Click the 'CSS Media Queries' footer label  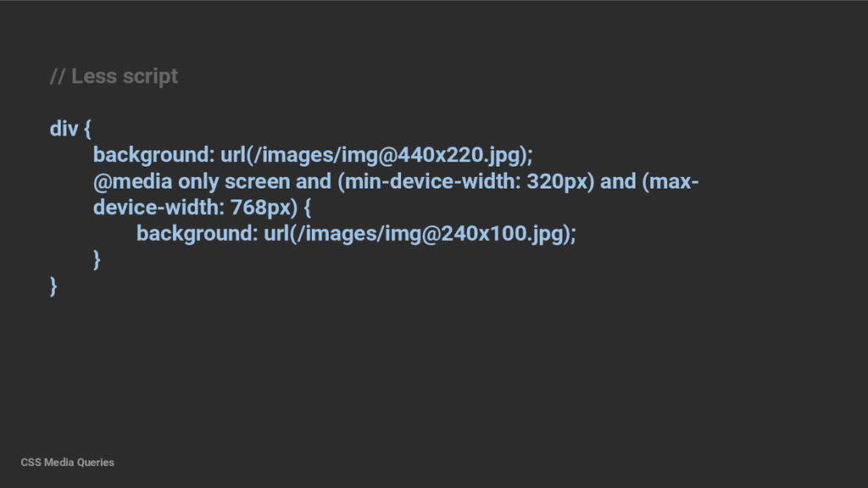point(68,463)
